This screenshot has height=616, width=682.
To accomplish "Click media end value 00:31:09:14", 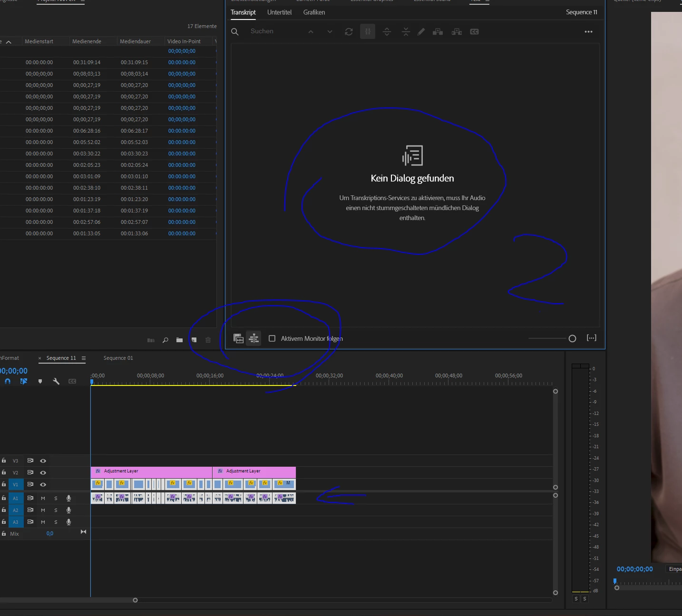I will click(87, 62).
